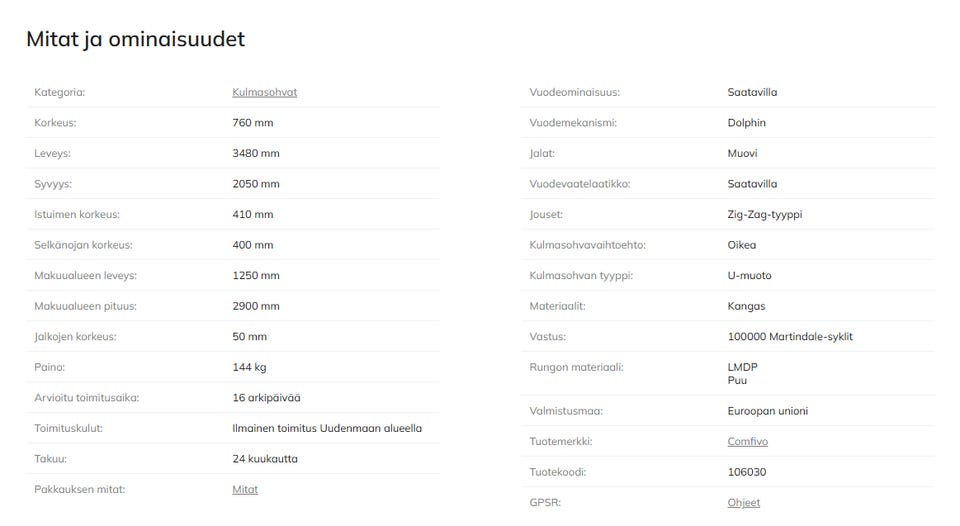This screenshot has height=526, width=960.
Task: Click the width value 3480 mm
Action: pyautogui.click(x=256, y=153)
